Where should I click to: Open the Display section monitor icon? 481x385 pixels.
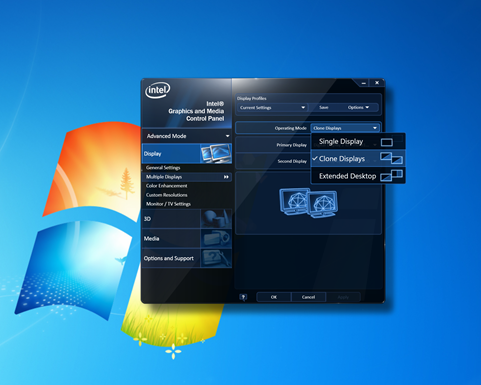click(216, 153)
